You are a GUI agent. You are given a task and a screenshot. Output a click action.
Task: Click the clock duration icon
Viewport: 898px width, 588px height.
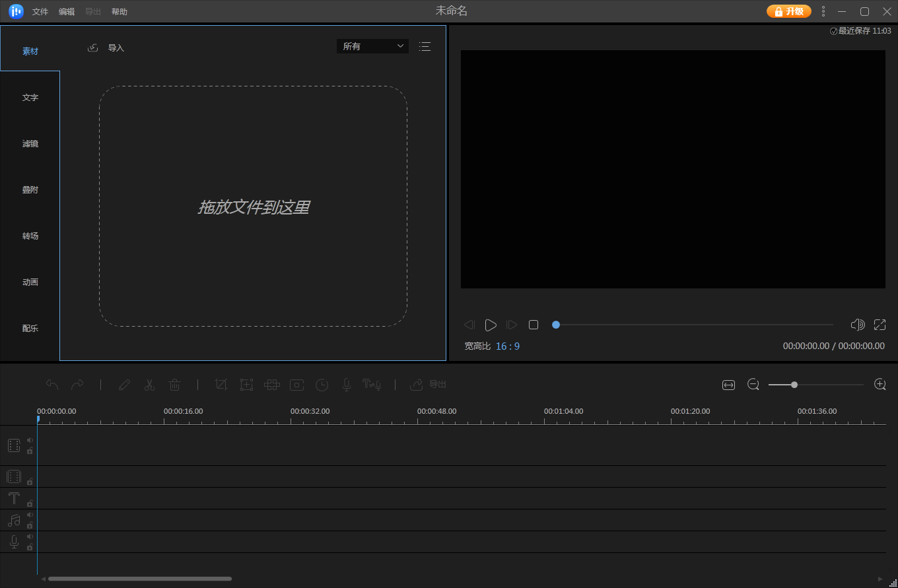[x=322, y=384]
